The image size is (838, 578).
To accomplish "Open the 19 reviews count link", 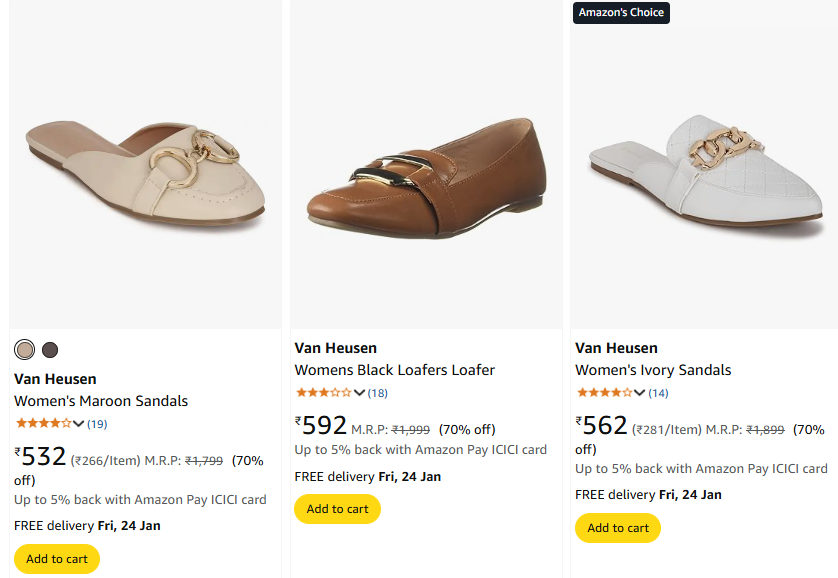I will coord(97,424).
